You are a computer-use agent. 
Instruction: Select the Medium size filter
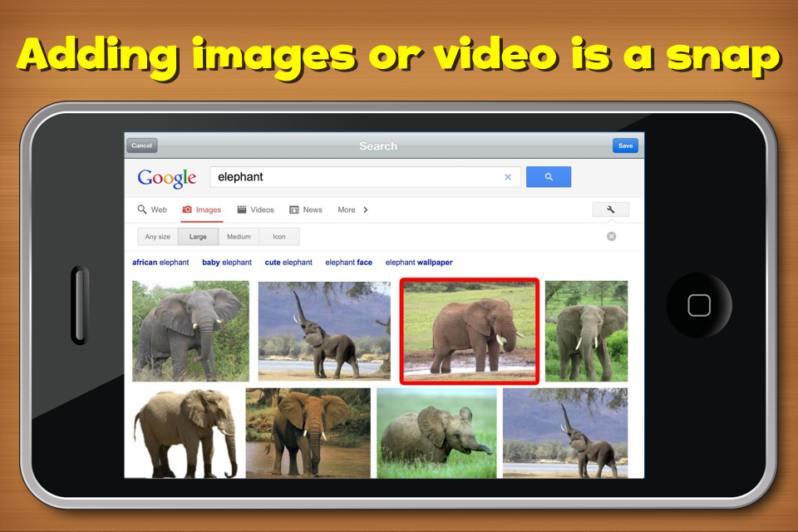[x=239, y=237]
